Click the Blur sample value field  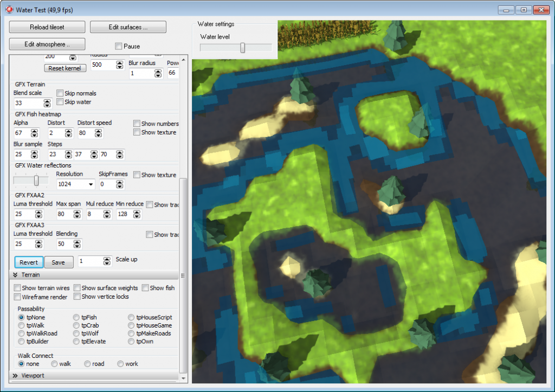point(22,155)
